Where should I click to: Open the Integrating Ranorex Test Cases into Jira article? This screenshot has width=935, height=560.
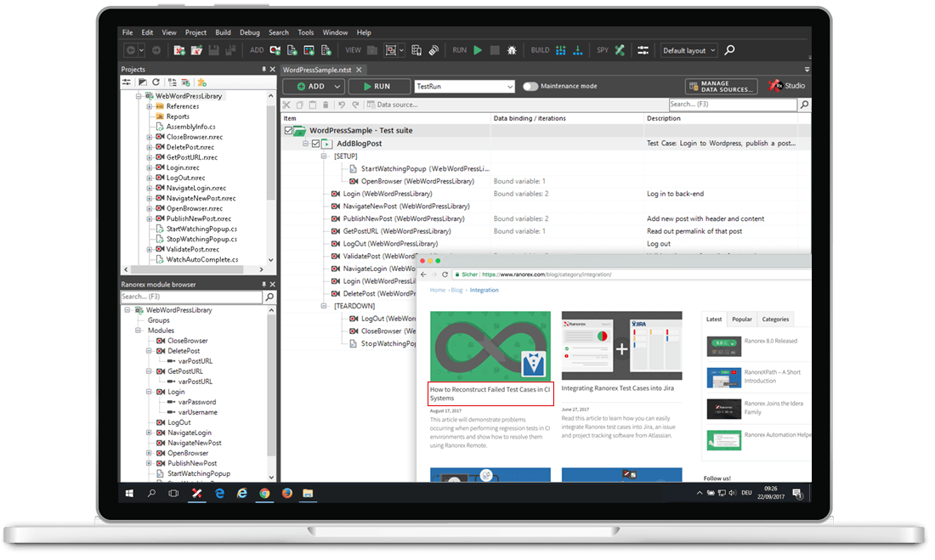pos(617,388)
